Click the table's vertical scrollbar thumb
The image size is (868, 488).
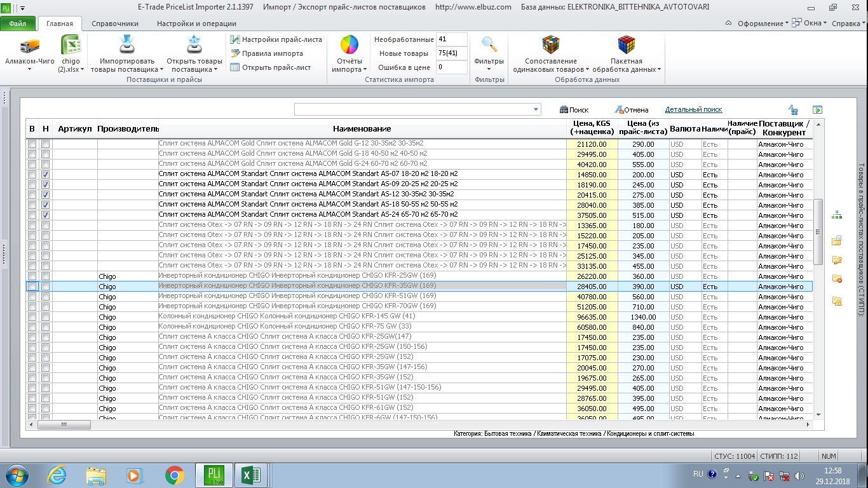[818, 232]
